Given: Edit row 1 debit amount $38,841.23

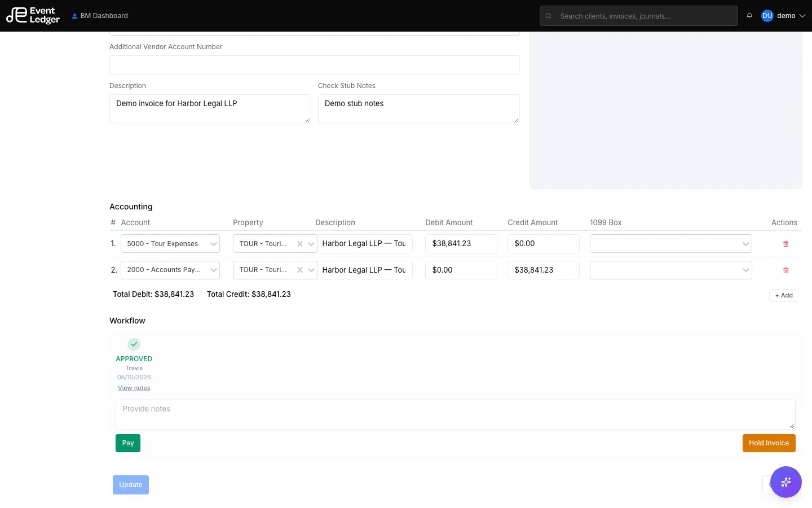Looking at the screenshot, I should tap(461, 244).
